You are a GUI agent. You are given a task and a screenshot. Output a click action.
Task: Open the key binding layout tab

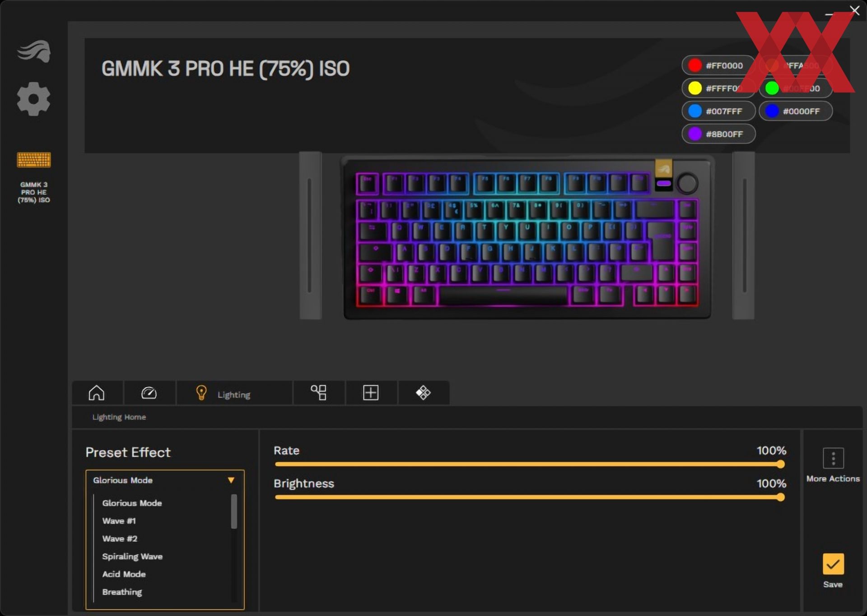point(318,393)
